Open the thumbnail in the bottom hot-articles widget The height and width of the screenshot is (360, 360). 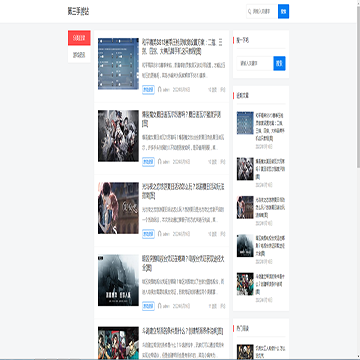(x=245, y=352)
